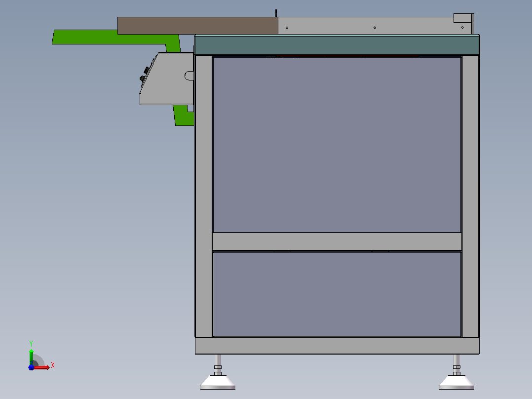
Task: Pick the horizontal crossbar between the two panels
Action: (x=337, y=242)
